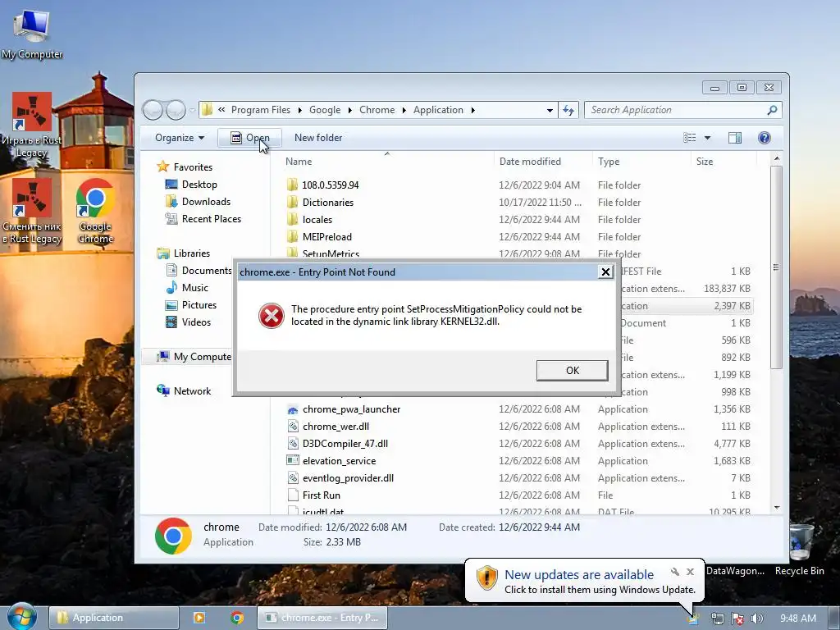The image size is (840, 630).
Task: Toggle the preview pane icon
Action: 734,138
